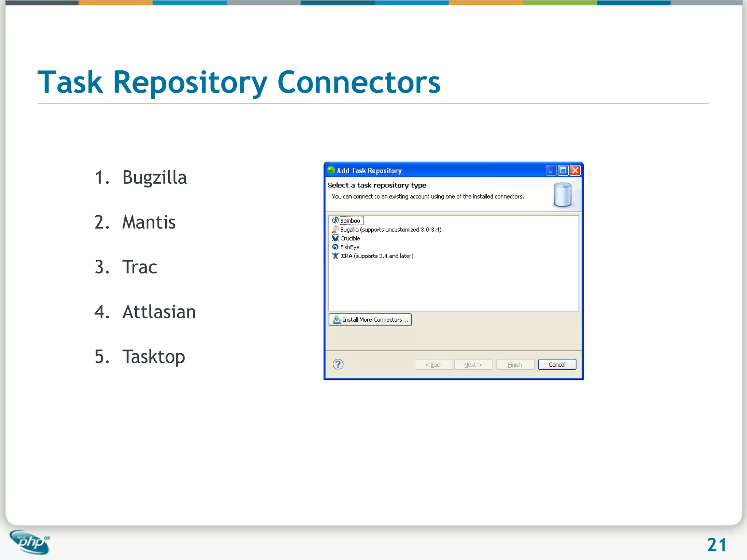
Task: Click the Finish button
Action: coord(515,365)
